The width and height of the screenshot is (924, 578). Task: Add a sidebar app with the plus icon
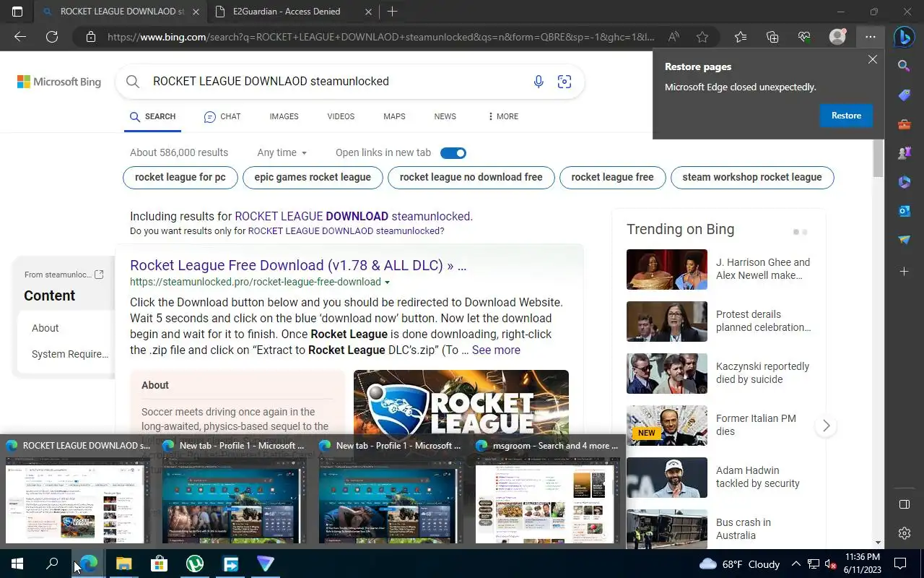click(905, 271)
